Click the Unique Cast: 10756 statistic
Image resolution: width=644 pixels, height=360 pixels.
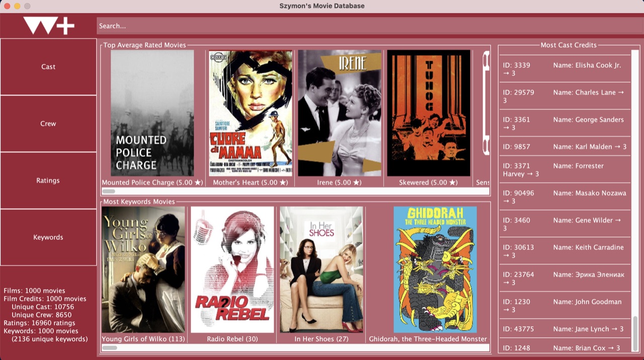coord(43,307)
